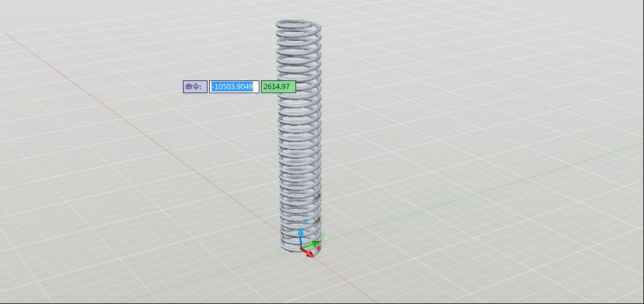Select the spring at its middle coils
Image resolution: width=644 pixels, height=304 pixels.
pyautogui.click(x=300, y=134)
